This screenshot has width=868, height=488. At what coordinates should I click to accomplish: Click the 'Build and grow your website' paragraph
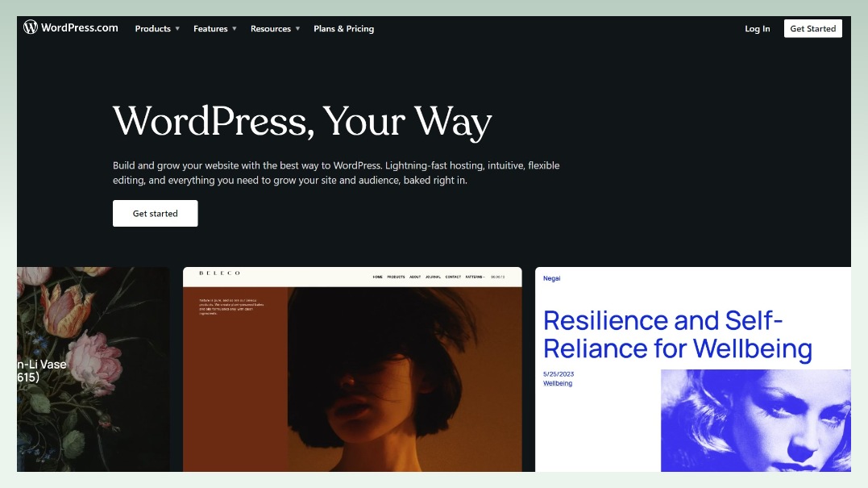pos(336,173)
